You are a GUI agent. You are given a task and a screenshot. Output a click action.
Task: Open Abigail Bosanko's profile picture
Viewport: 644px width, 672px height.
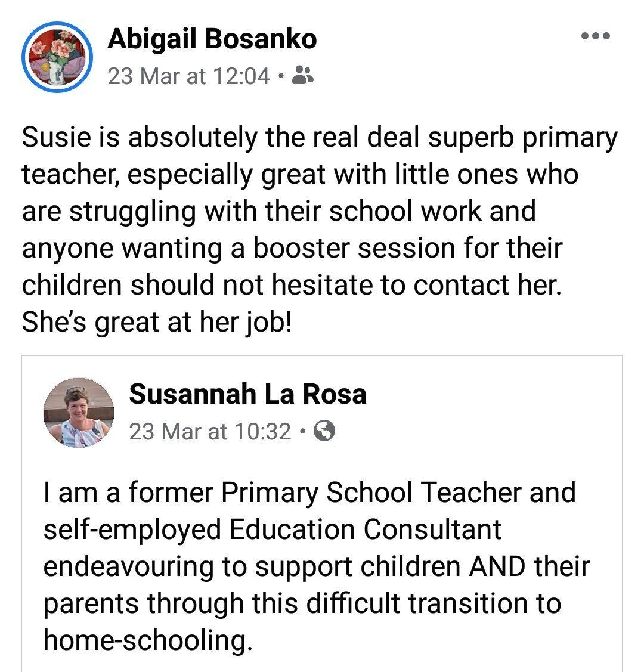(x=57, y=57)
